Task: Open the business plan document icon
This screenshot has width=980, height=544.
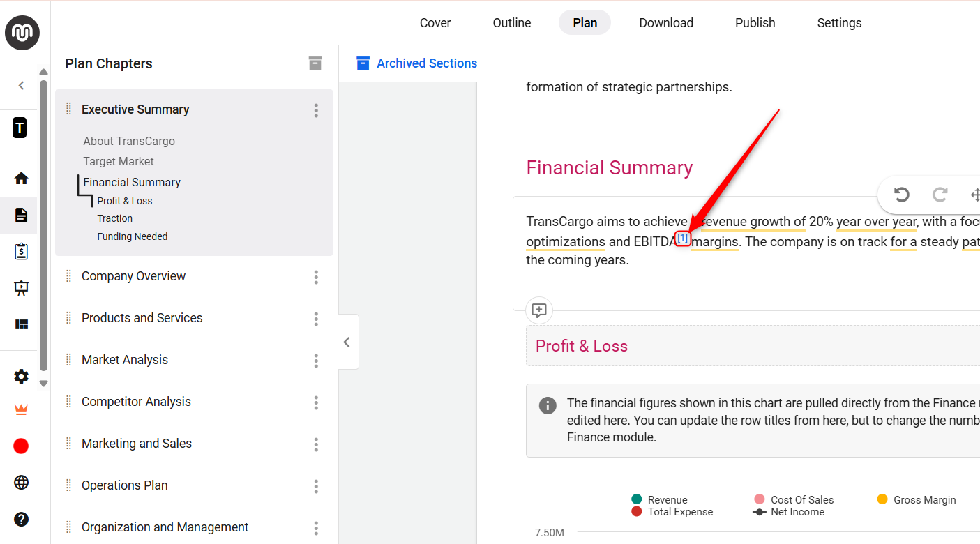Action: pos(21,215)
